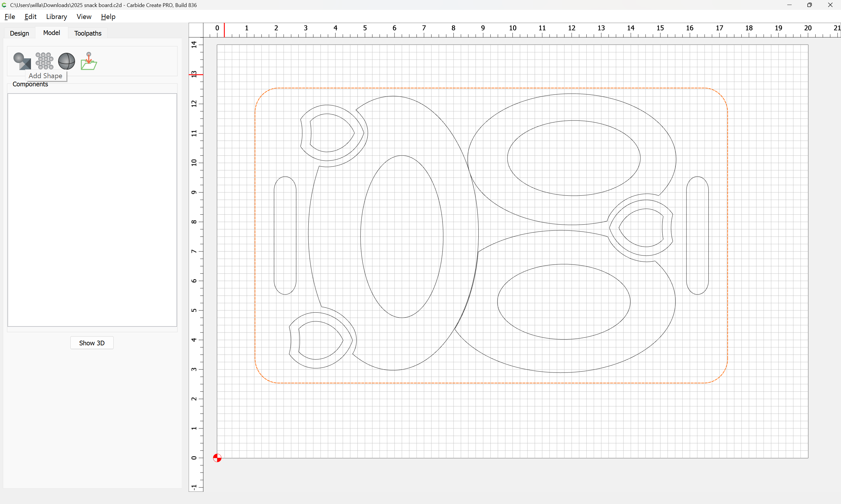Click the gray sphere model icon
The width and height of the screenshot is (841, 504).
pos(66,61)
